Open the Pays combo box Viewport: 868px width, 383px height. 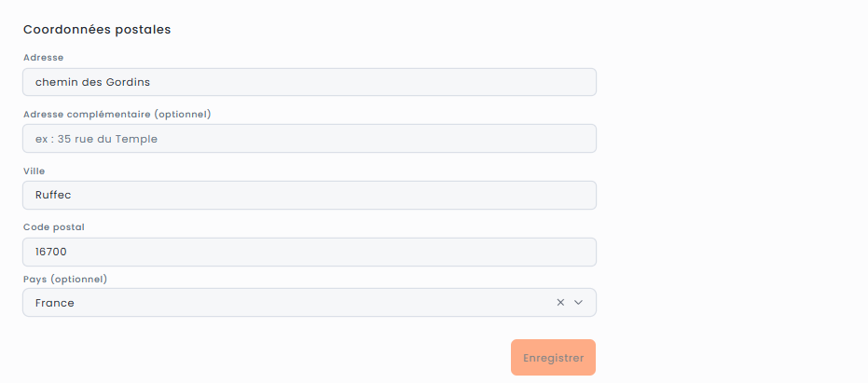(x=280, y=303)
